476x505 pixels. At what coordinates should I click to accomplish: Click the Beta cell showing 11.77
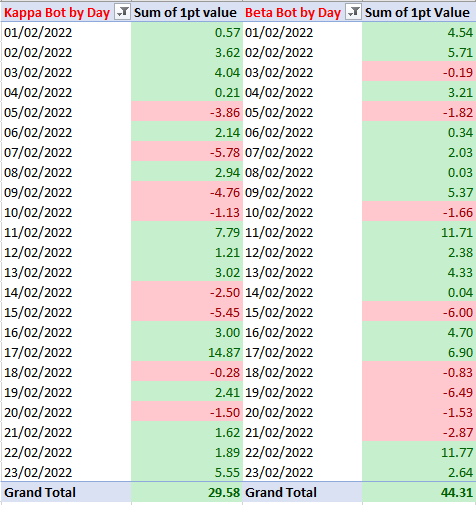point(419,452)
